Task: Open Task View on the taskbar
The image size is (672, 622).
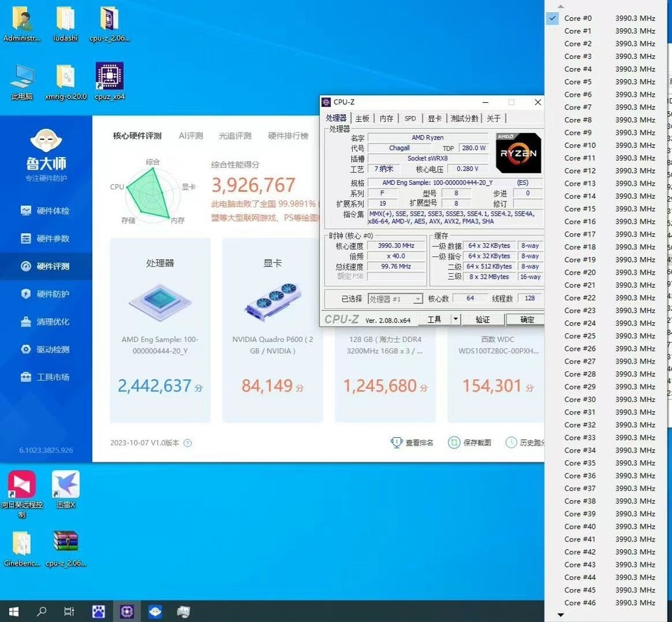Action: [x=69, y=611]
